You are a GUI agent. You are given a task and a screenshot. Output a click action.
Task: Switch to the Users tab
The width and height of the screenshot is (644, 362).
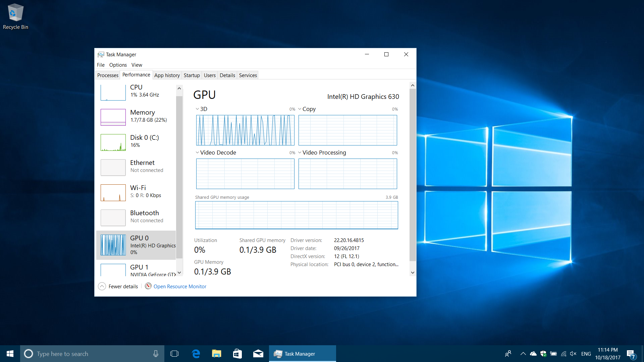210,75
